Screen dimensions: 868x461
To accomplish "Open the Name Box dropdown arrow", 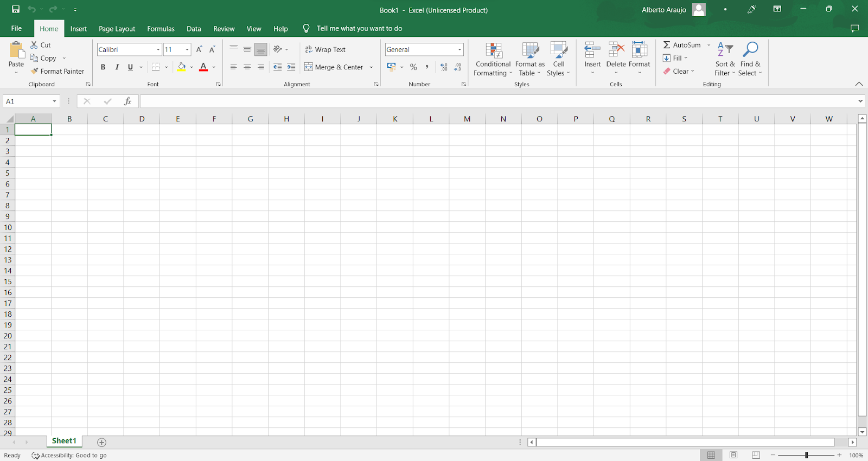I will 54,101.
